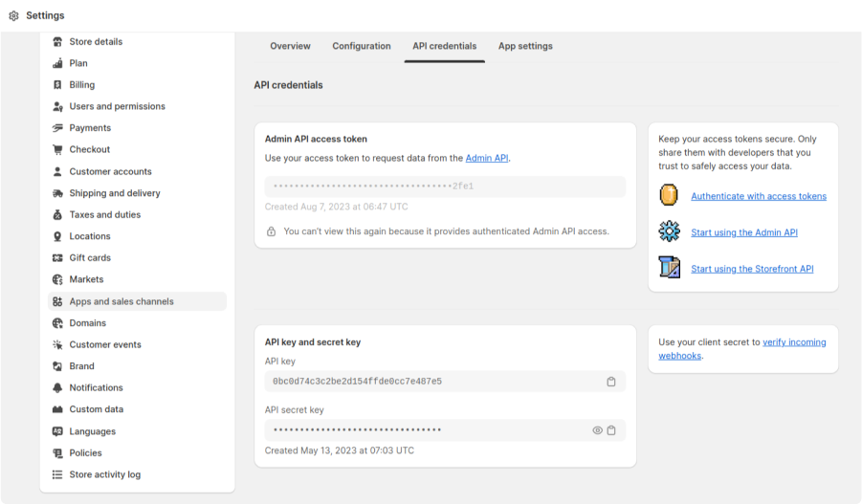Screen dimensions: 862x504
Task: Switch to the Overview tab
Action: pyautogui.click(x=290, y=46)
